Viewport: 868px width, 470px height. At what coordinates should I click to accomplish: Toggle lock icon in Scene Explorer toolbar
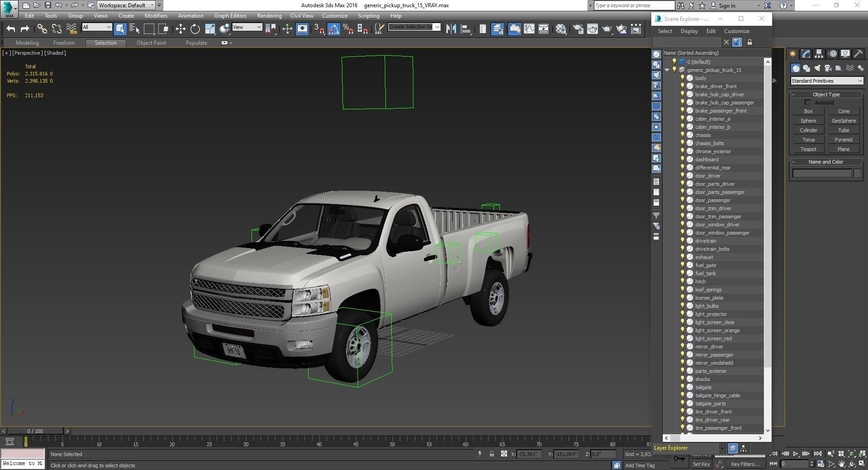coord(749,42)
